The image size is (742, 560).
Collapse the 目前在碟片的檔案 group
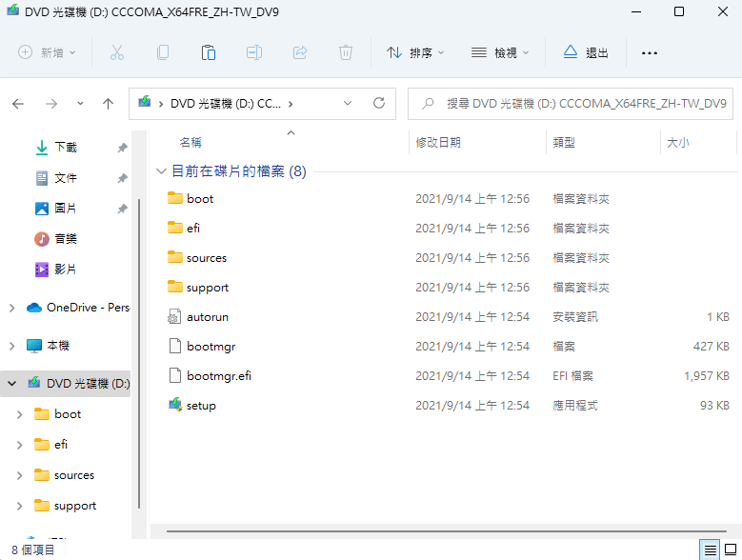point(161,170)
